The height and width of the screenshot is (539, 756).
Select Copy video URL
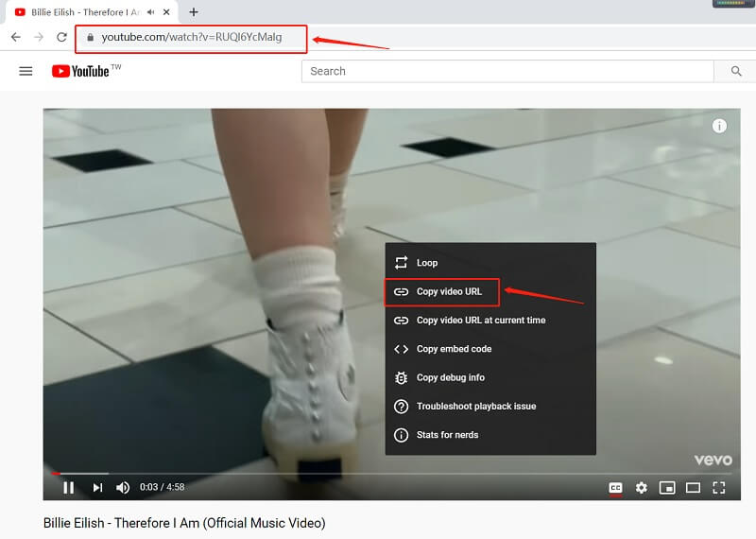(x=490, y=291)
